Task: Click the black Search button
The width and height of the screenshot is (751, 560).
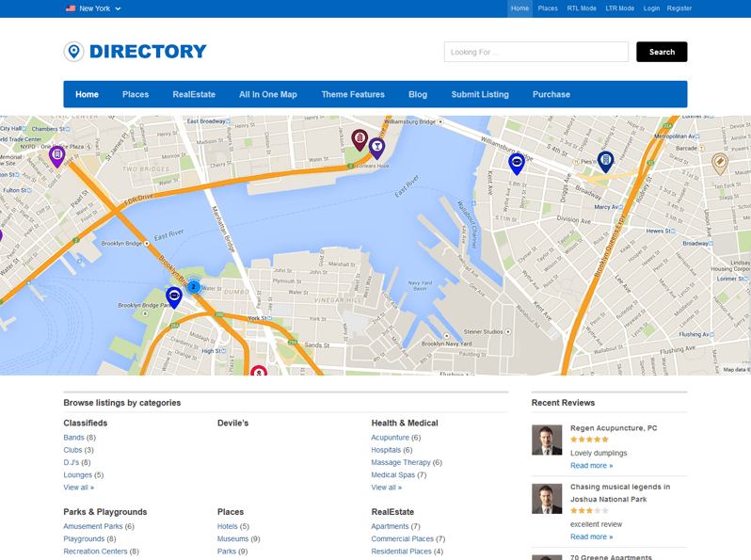Action: pyautogui.click(x=662, y=52)
